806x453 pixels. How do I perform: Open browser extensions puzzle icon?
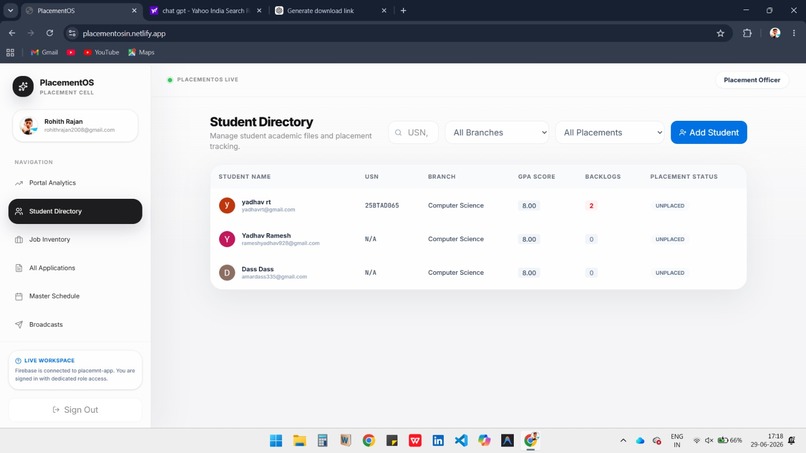[x=747, y=33]
